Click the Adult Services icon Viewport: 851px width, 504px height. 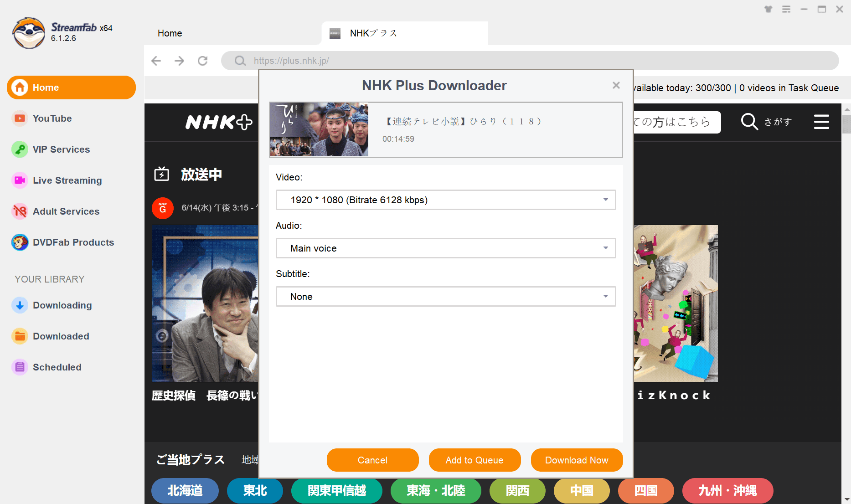coord(20,211)
